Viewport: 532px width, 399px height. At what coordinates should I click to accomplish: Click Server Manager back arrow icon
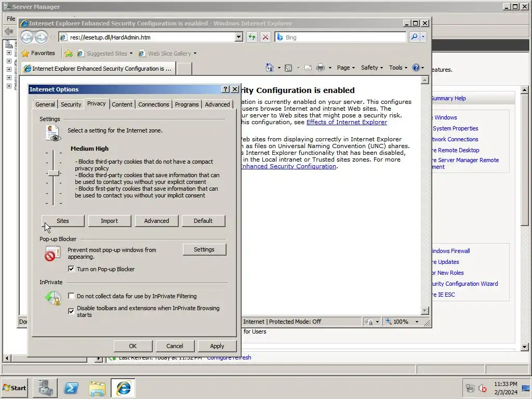(x=9, y=32)
